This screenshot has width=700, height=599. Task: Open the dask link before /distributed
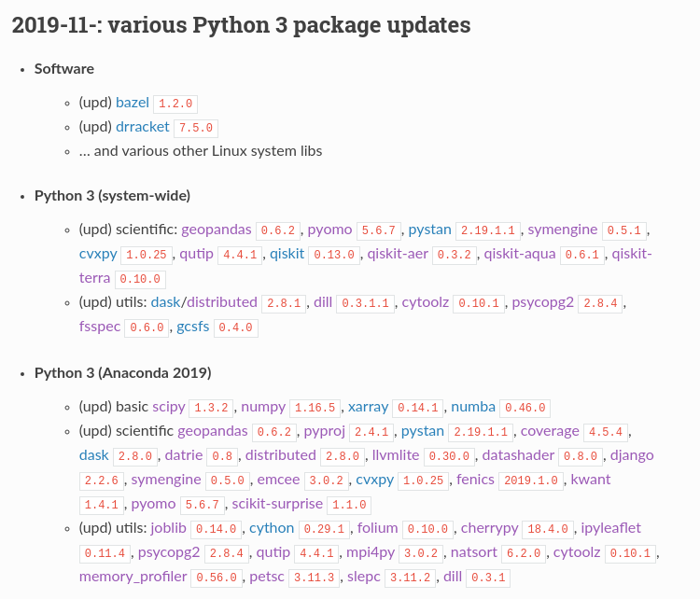point(165,302)
